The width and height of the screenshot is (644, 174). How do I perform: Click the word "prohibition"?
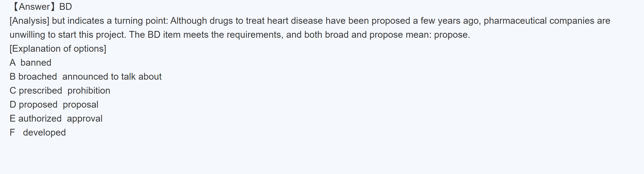tap(89, 91)
